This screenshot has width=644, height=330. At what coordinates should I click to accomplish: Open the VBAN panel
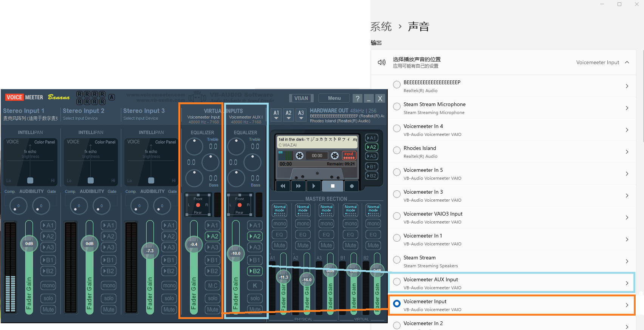301,98
